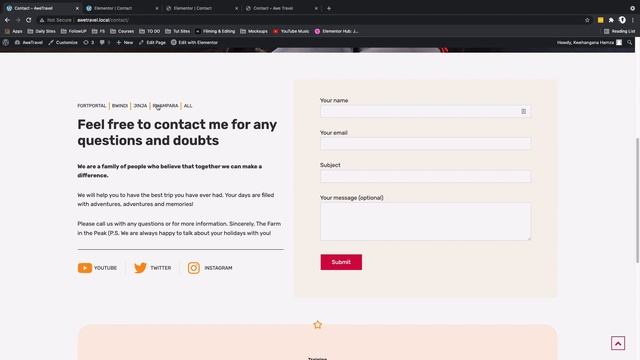
Task: Select the KAMPARA filter
Action: [x=165, y=106]
